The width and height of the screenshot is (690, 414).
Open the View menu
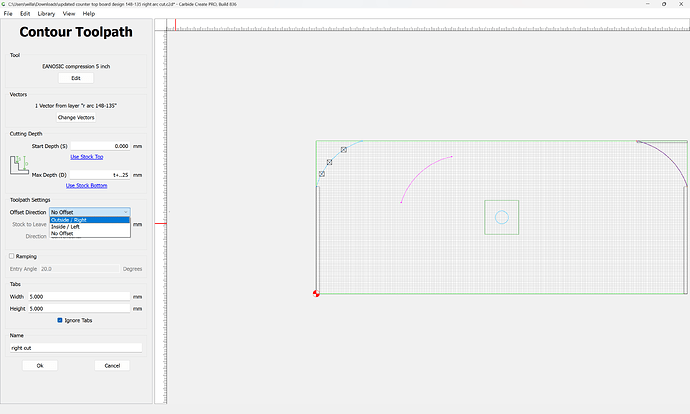[68, 14]
